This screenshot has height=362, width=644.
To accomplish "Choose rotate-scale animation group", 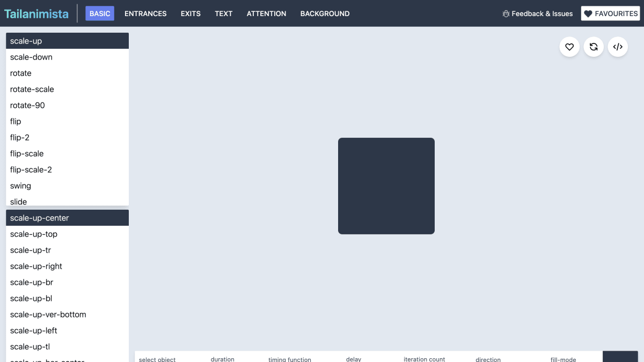I will pos(67,89).
